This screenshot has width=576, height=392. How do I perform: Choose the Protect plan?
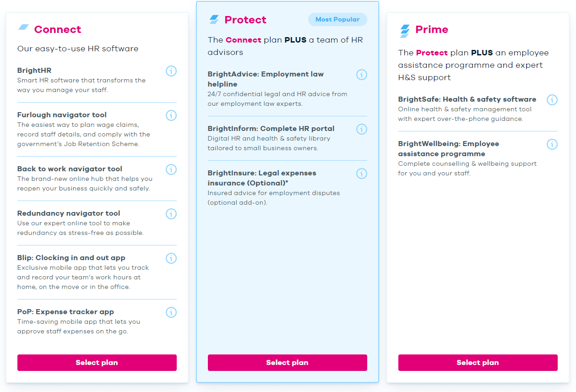pos(287,362)
